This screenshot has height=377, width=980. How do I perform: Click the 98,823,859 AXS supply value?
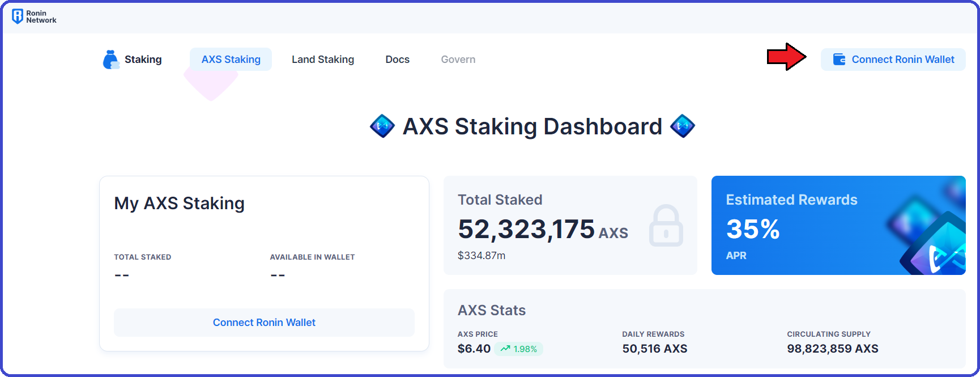[x=833, y=349]
